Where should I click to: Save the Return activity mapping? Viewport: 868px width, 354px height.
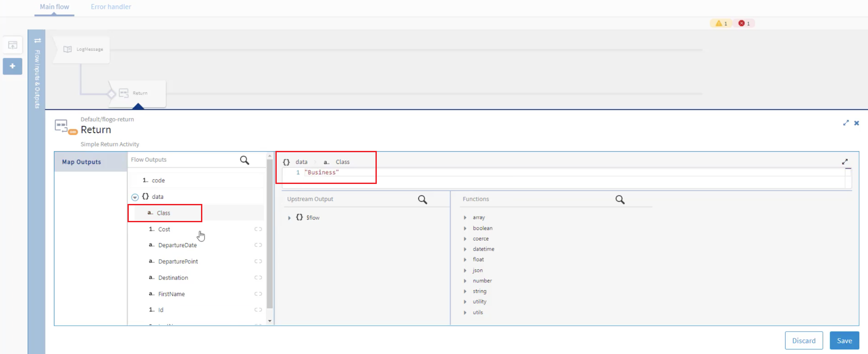tap(845, 341)
